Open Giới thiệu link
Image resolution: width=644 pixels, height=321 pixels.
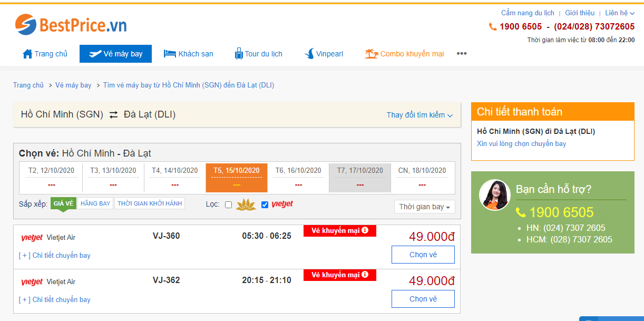pos(580,13)
